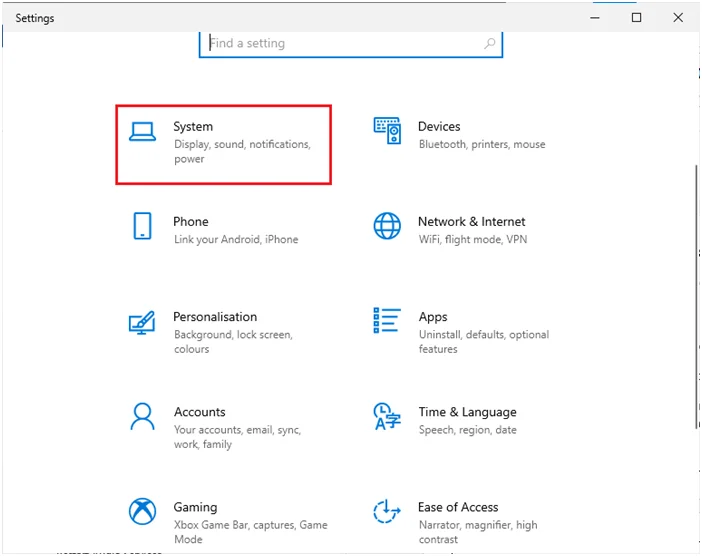Click 'Speech, region, date' description

tap(467, 430)
